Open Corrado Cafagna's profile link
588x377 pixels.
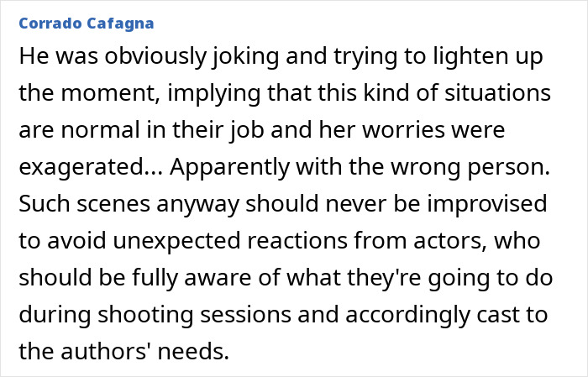[x=87, y=24]
